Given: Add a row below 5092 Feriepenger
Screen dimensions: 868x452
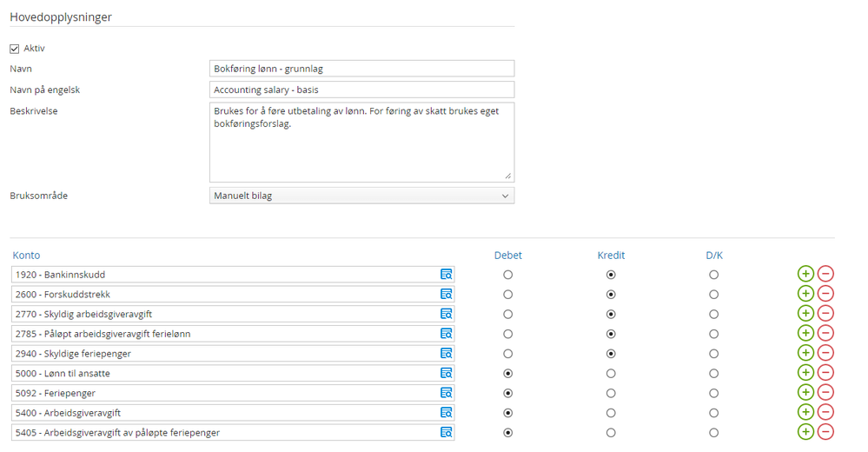Looking at the screenshot, I should pos(805,393).
